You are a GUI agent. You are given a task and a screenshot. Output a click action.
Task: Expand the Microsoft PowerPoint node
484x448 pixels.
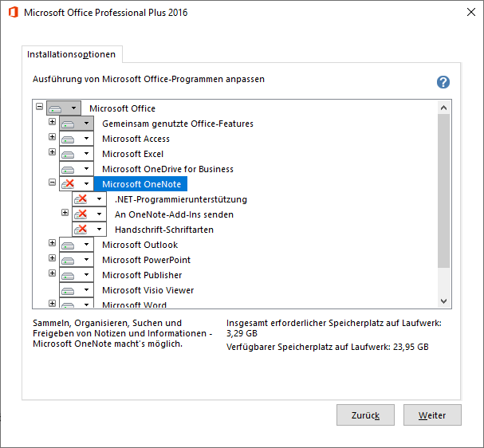tap(52, 258)
